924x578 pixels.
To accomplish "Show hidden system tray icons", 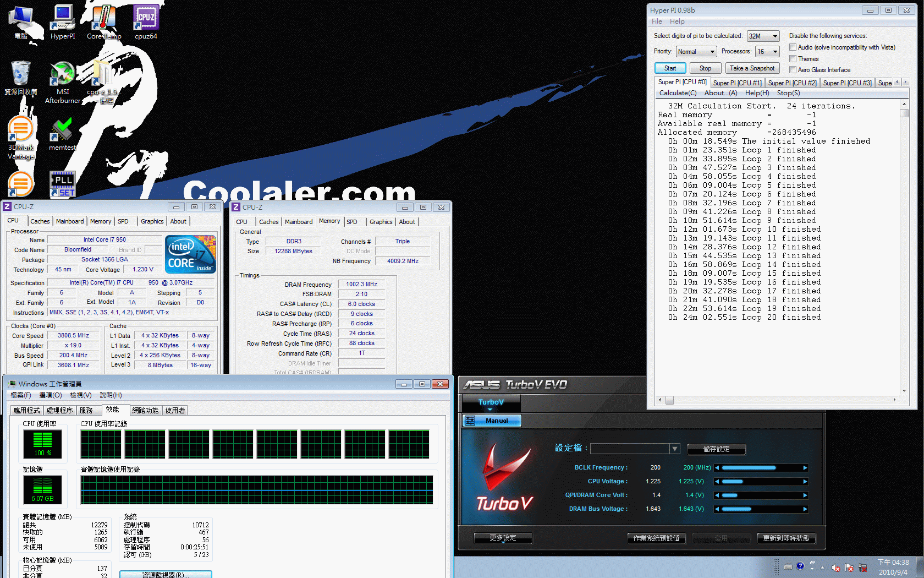I will (822, 568).
